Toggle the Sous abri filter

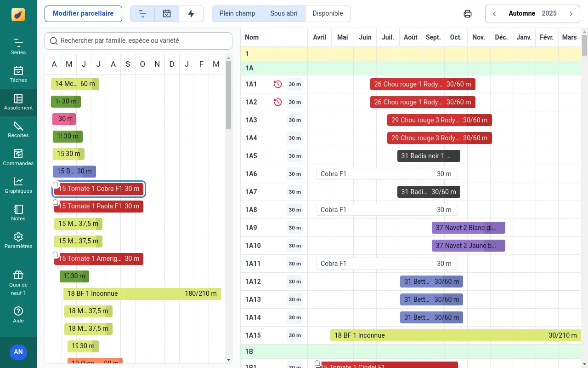coord(284,14)
